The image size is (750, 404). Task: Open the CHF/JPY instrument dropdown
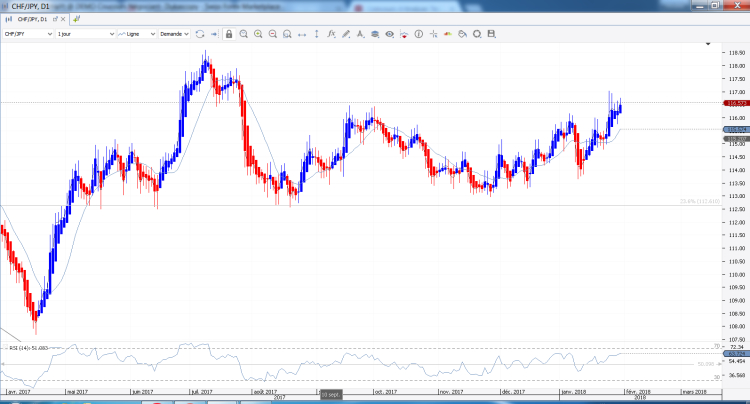(28, 34)
